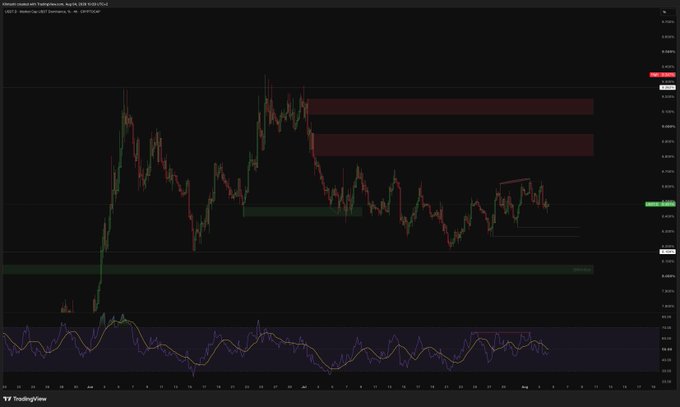Select the small green support box near July

(x=303, y=212)
